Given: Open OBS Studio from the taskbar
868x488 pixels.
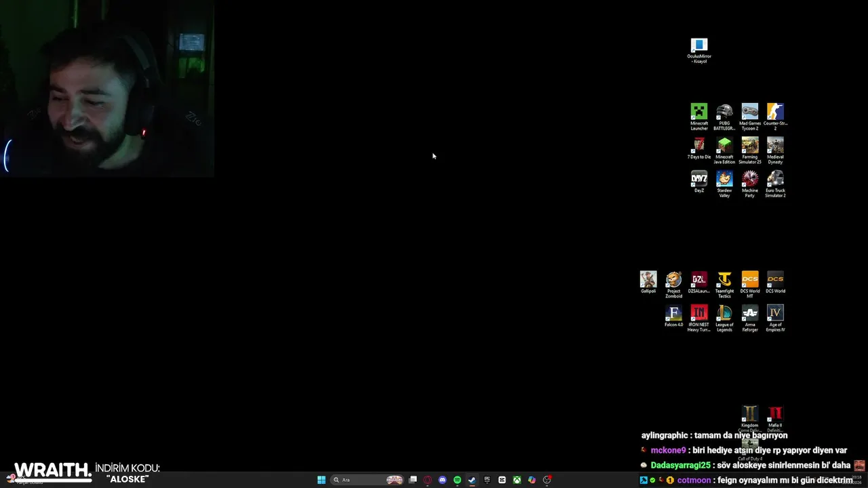Looking at the screenshot, I should point(547,480).
